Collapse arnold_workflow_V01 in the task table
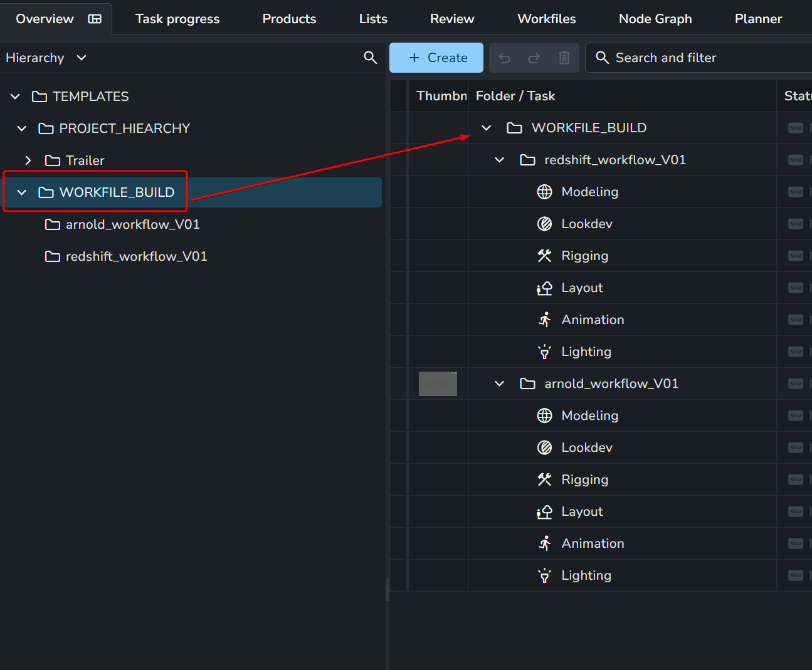812x670 pixels. 499,384
